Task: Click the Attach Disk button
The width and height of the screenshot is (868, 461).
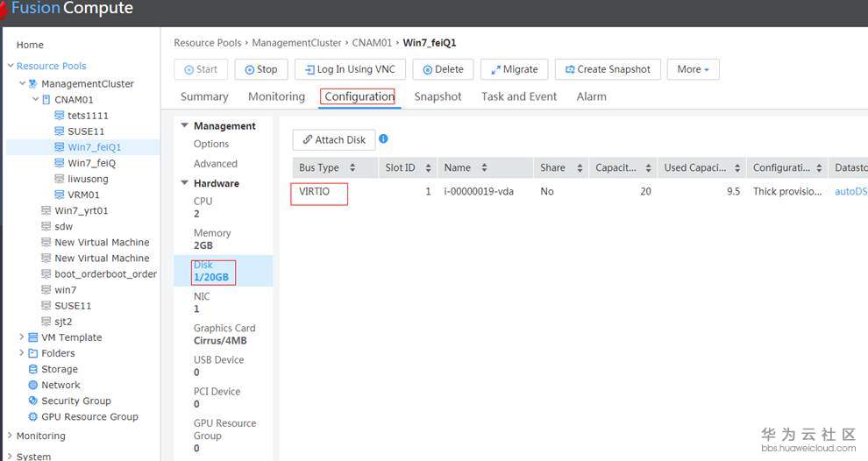Action: click(x=334, y=139)
